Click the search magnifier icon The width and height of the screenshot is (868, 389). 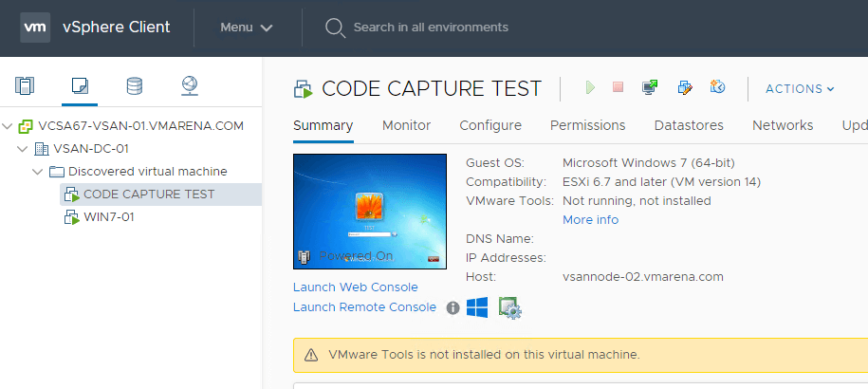click(335, 28)
